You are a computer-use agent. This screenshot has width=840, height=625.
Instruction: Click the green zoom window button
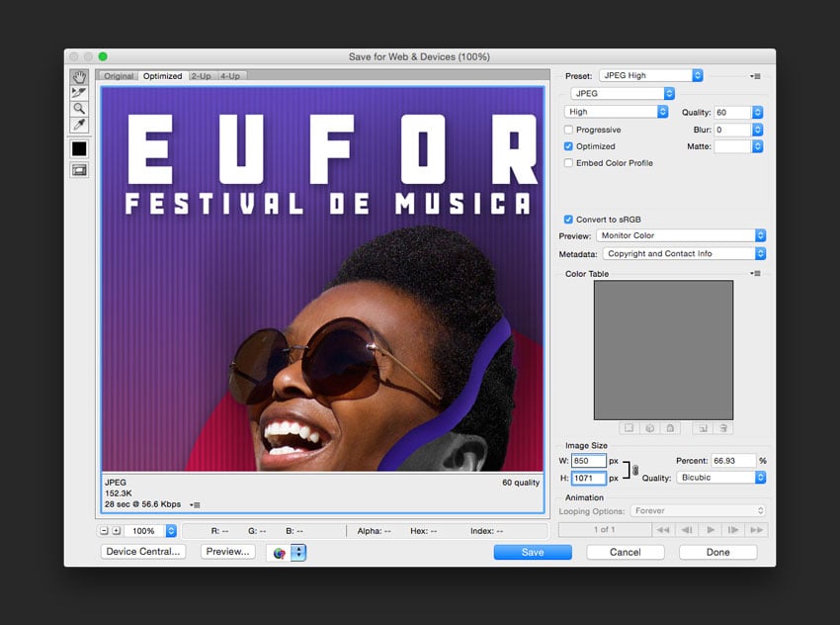[103, 56]
